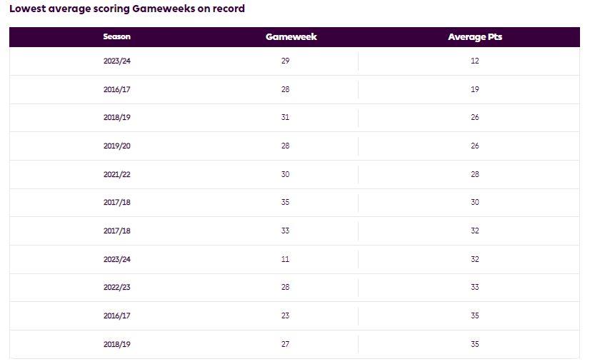Select the 2021/22 season cell
The width and height of the screenshot is (600, 364).
coord(117,174)
